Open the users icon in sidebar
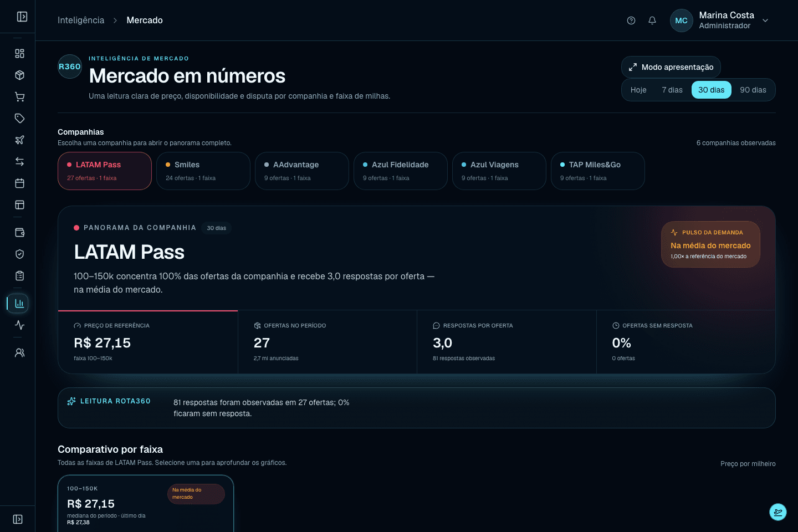798x532 pixels. 19,353
